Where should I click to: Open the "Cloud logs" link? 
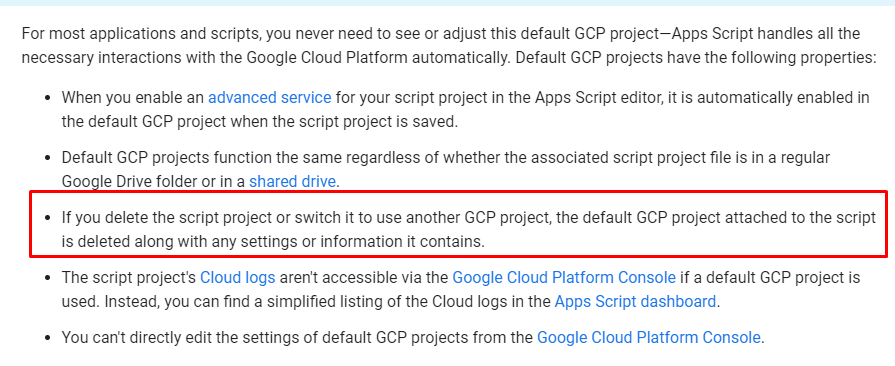point(237,277)
